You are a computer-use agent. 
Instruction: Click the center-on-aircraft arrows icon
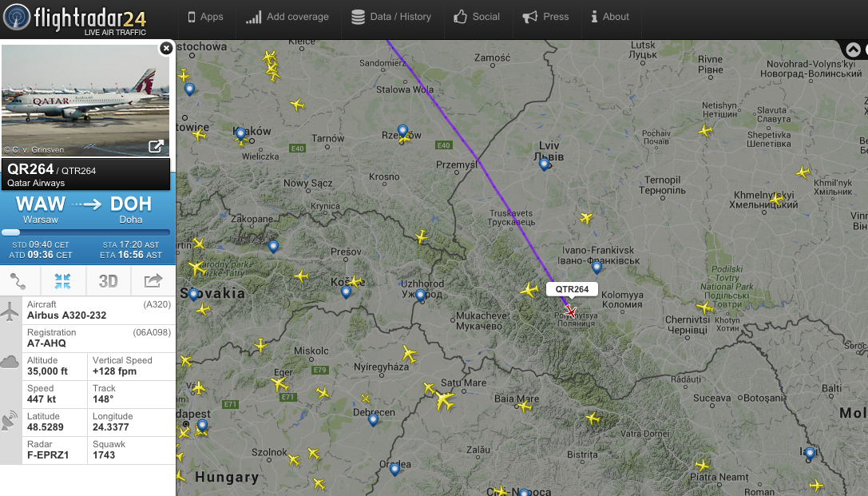(x=62, y=281)
